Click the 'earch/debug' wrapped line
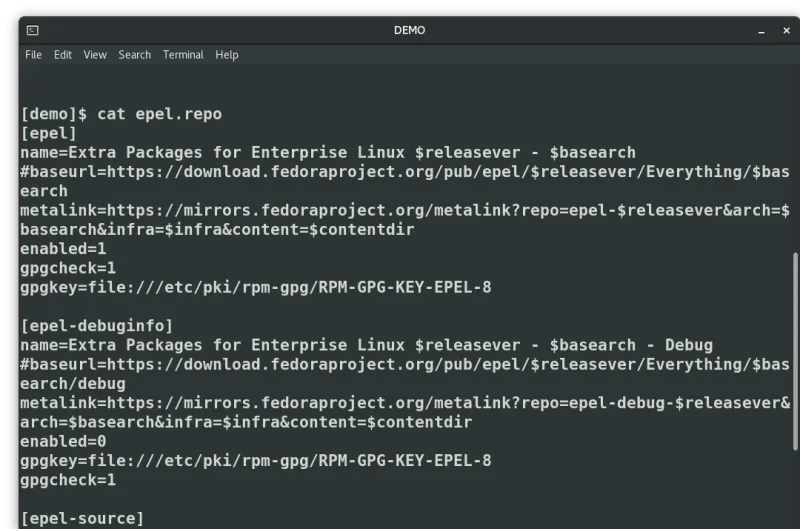 (x=73, y=384)
